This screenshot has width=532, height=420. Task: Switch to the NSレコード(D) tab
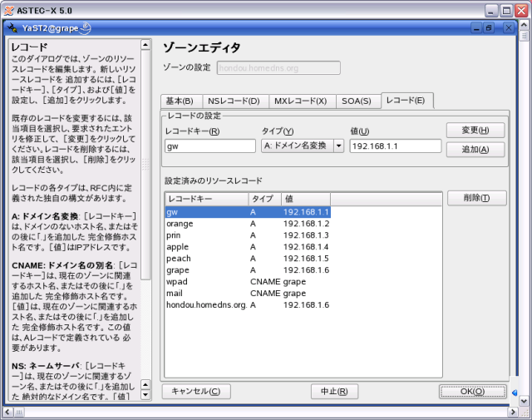click(234, 101)
